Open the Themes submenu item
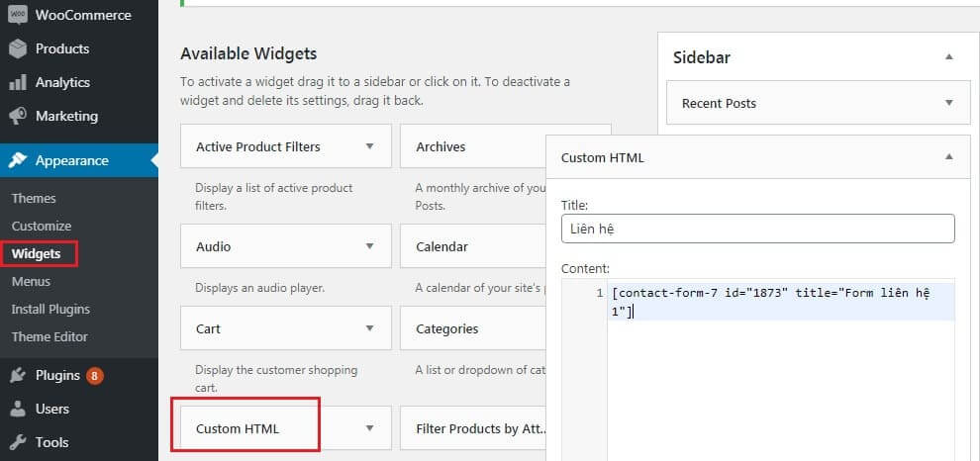 pyautogui.click(x=34, y=198)
